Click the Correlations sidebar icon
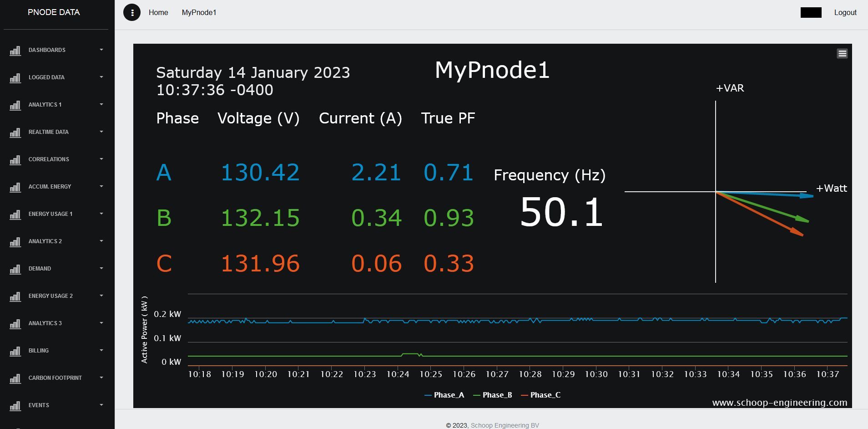Screen dimensions: 868x429 pos(15,159)
